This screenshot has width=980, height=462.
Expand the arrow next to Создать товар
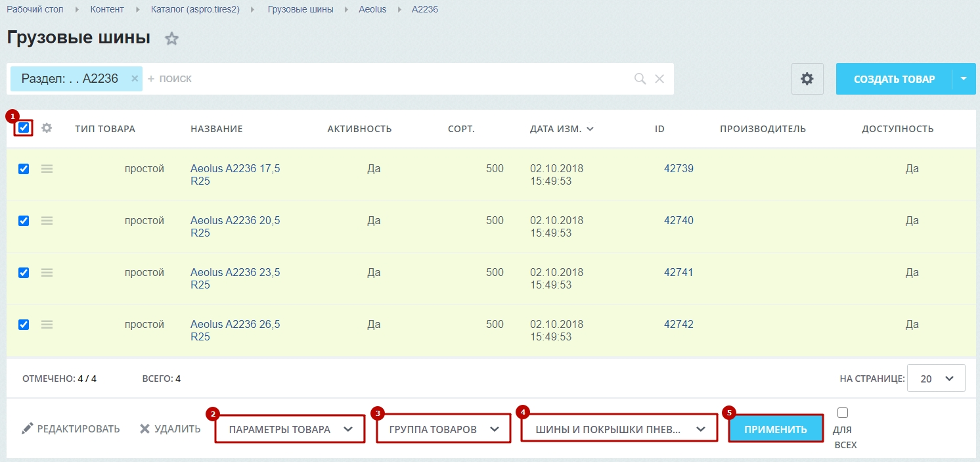(x=964, y=79)
